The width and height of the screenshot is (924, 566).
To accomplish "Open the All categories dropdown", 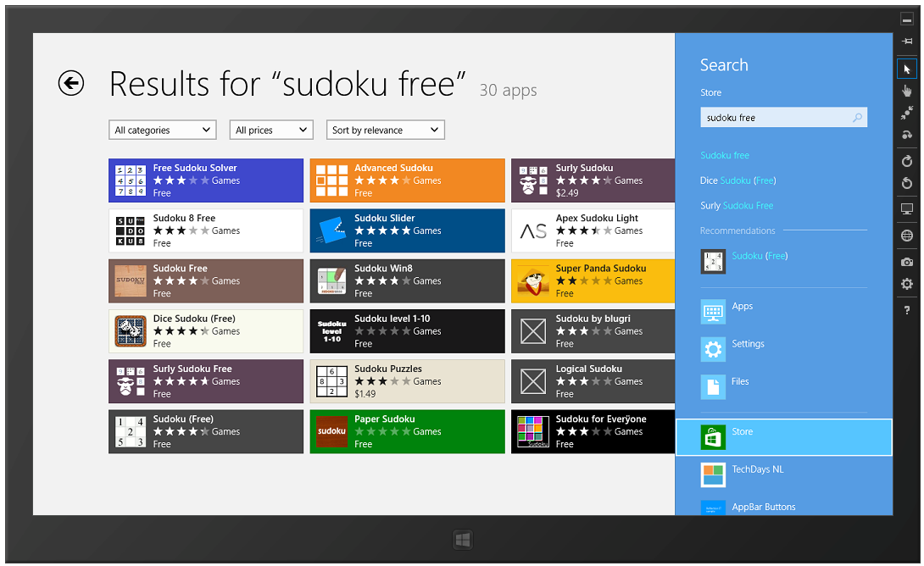I will (x=163, y=130).
